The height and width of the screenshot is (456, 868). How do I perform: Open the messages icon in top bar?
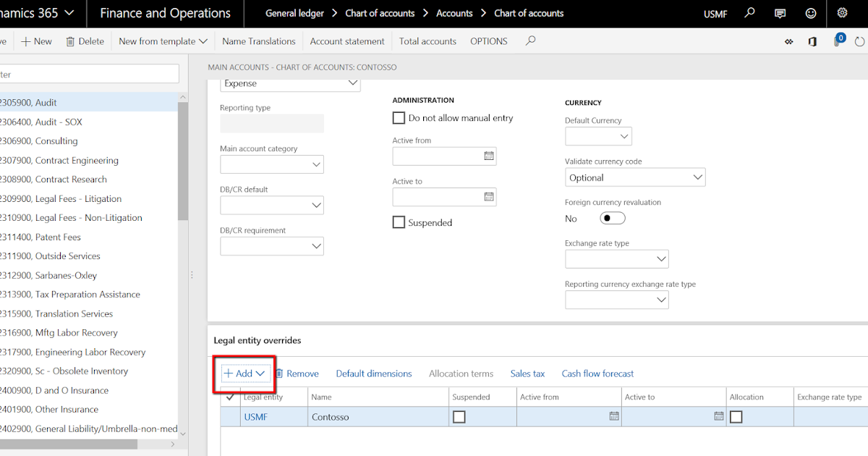pyautogui.click(x=780, y=13)
